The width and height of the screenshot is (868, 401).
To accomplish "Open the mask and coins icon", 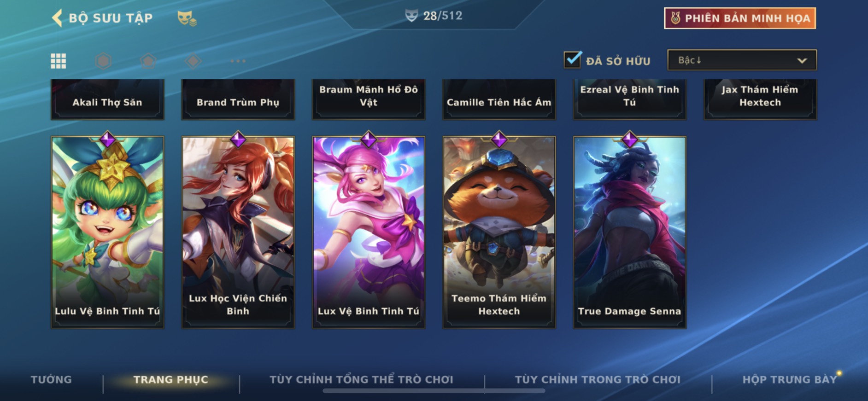I will point(187,18).
